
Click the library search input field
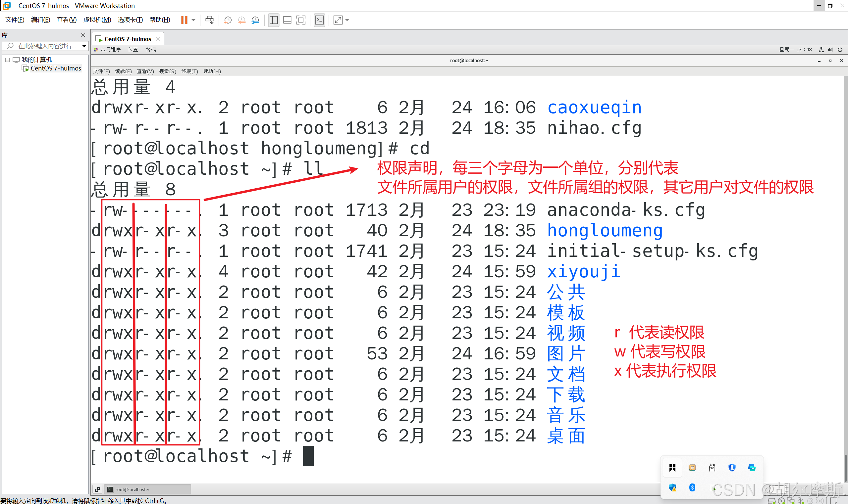(46, 46)
